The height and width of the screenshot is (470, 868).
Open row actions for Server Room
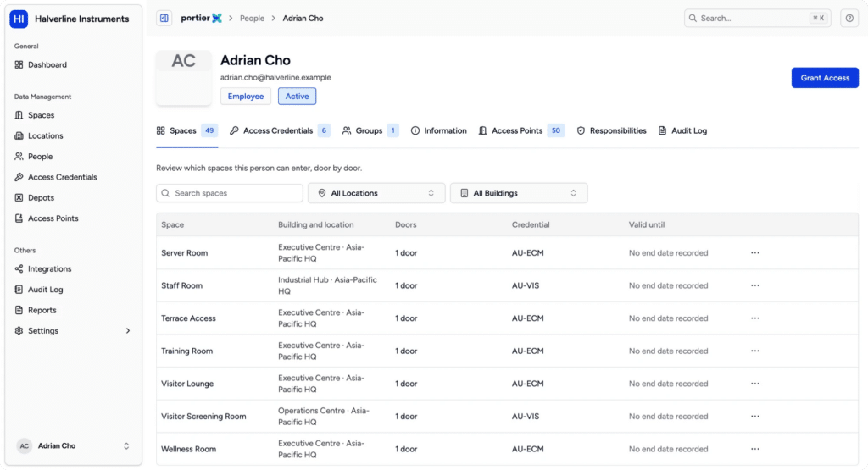[x=755, y=252]
